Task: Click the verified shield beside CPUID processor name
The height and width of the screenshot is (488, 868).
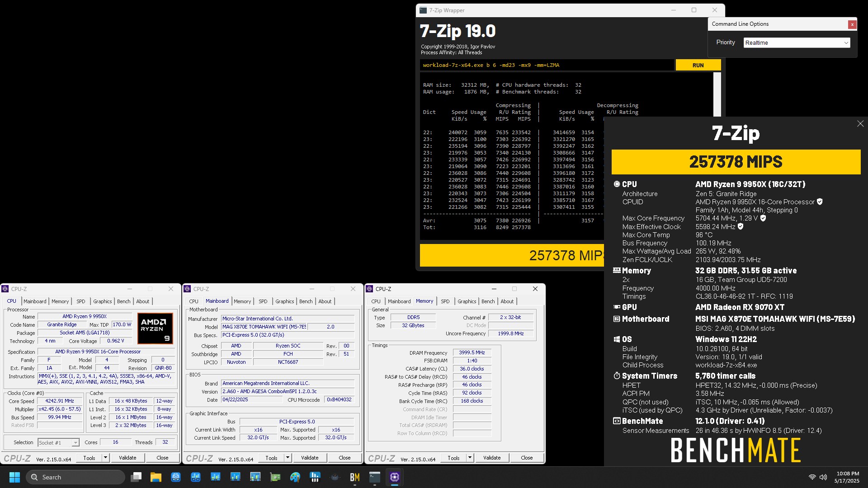Action: pyautogui.click(x=820, y=202)
